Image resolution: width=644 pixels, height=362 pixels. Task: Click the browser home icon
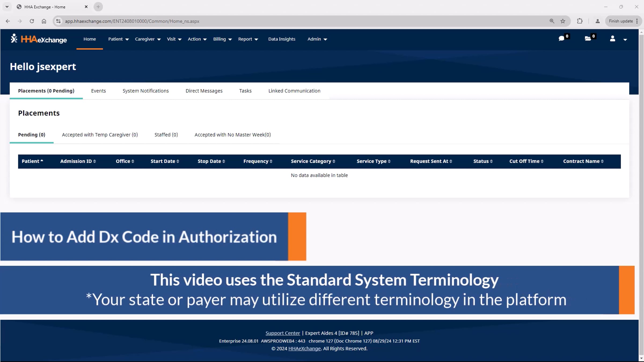click(44, 21)
